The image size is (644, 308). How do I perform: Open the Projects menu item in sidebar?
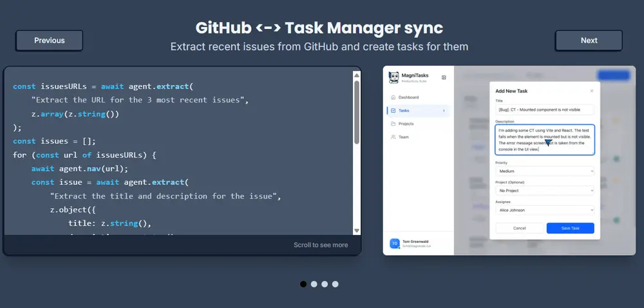(x=406, y=124)
